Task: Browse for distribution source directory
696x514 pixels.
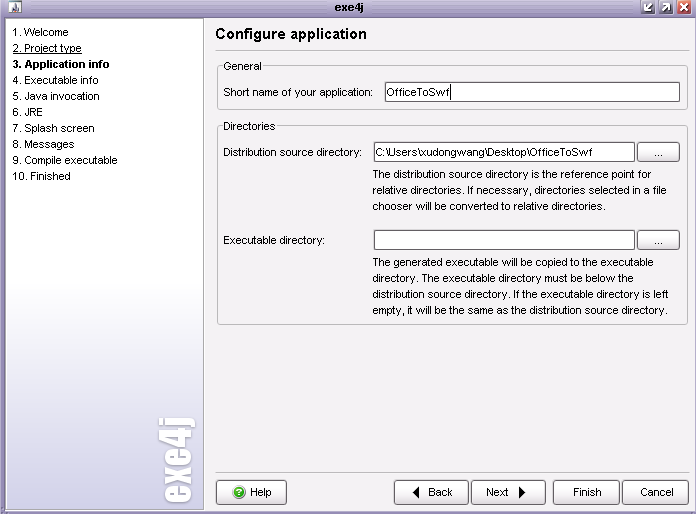Action: point(658,152)
